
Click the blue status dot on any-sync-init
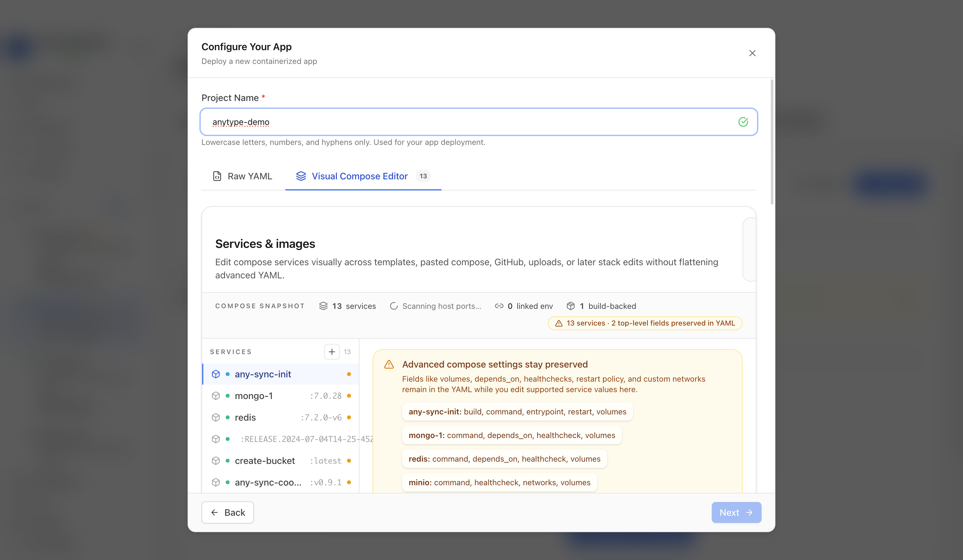pos(227,374)
